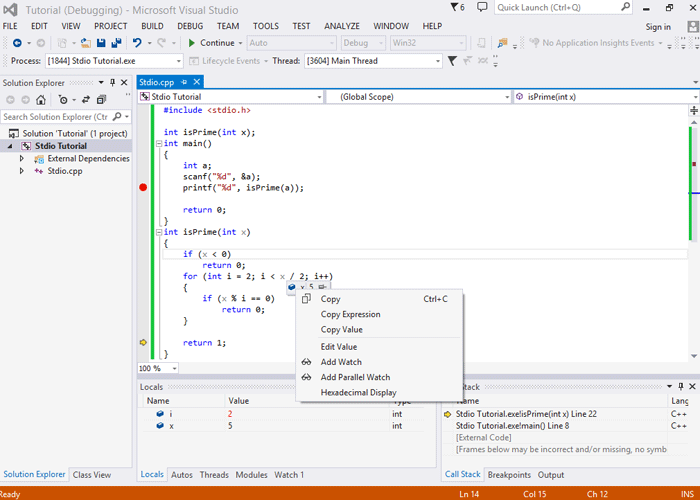Switch to the Class View tab
700x500 pixels.
point(92,475)
